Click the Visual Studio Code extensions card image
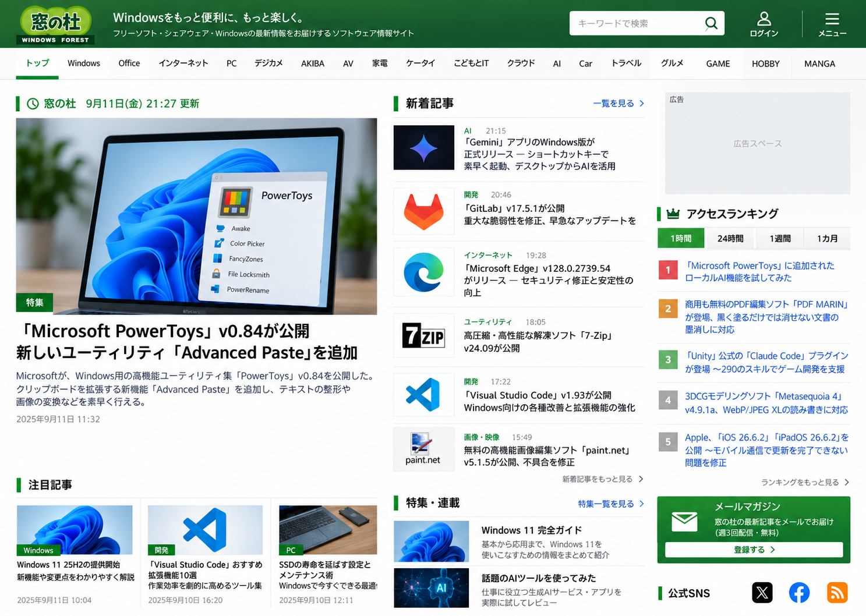The height and width of the screenshot is (616, 866). [x=205, y=530]
